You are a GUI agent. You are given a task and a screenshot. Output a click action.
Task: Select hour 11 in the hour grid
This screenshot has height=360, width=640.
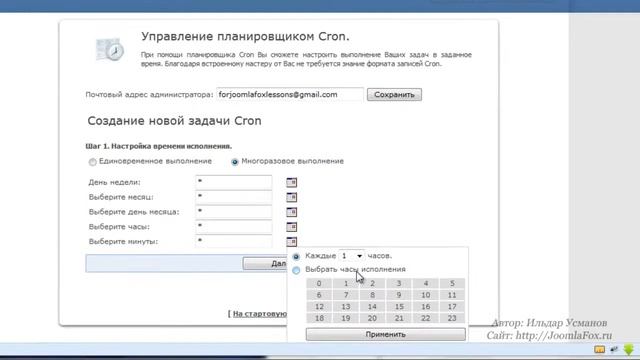[452, 295]
